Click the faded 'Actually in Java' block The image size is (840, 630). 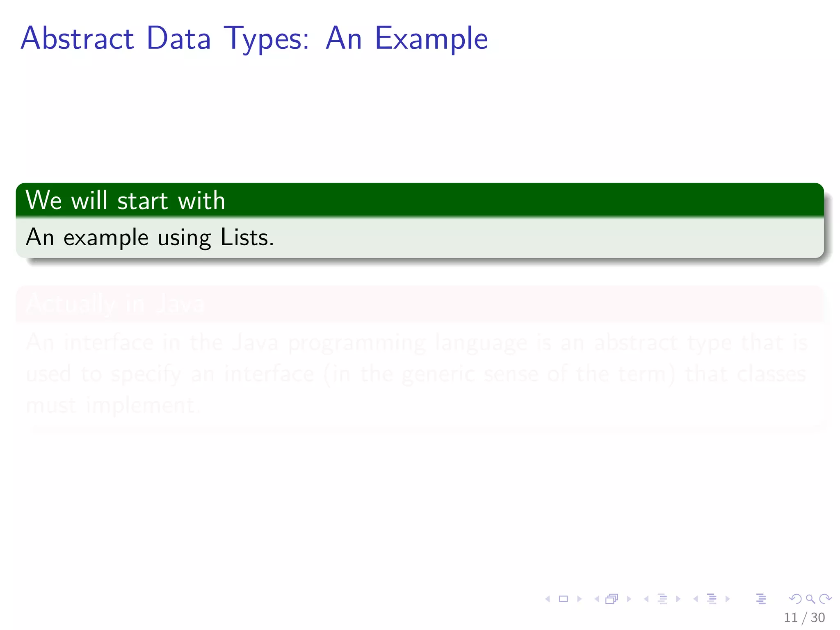click(x=420, y=357)
